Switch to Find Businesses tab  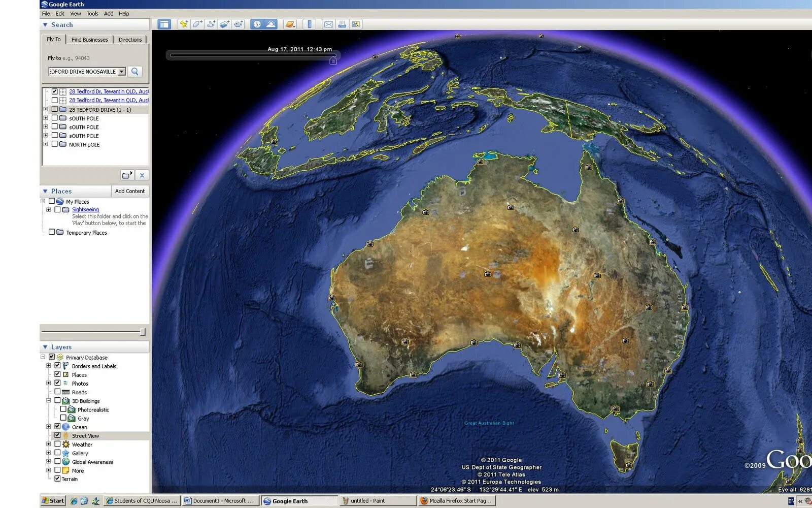tap(90, 40)
